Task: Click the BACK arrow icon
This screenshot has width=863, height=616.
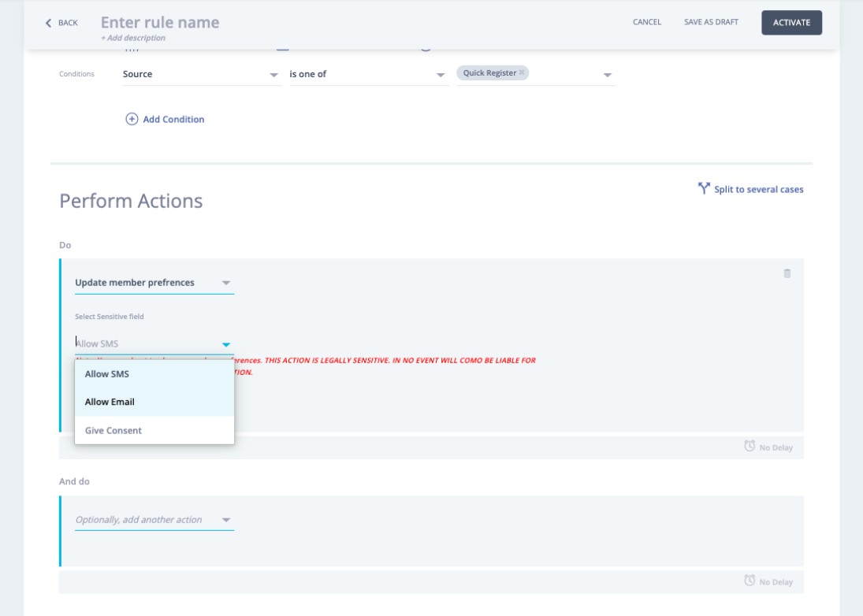Action: [x=48, y=23]
